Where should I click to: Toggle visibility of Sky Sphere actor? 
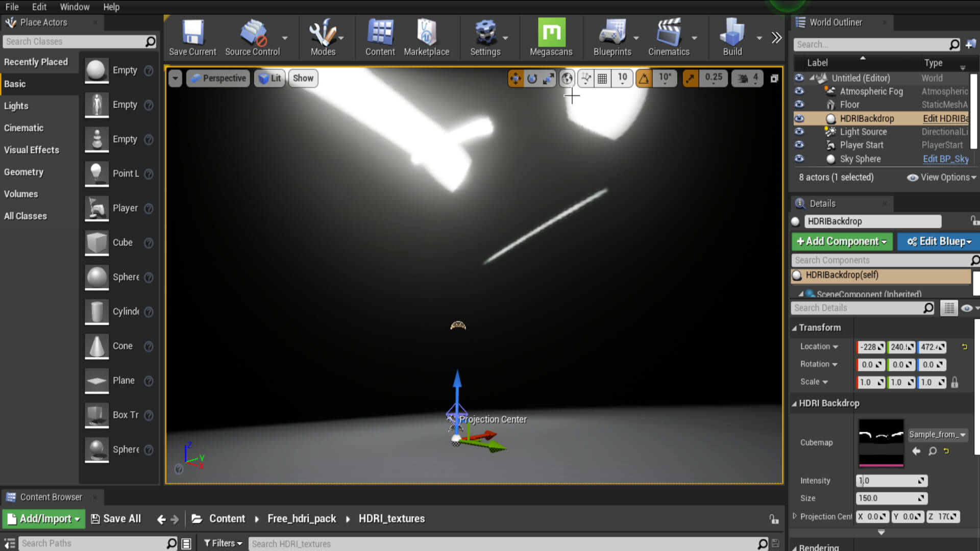(799, 159)
